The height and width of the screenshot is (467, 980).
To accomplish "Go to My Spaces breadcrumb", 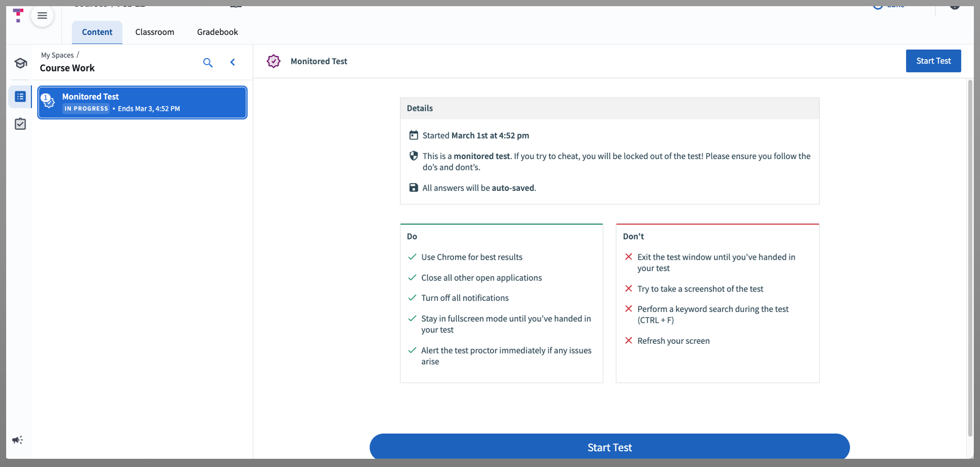I will pyautogui.click(x=58, y=55).
